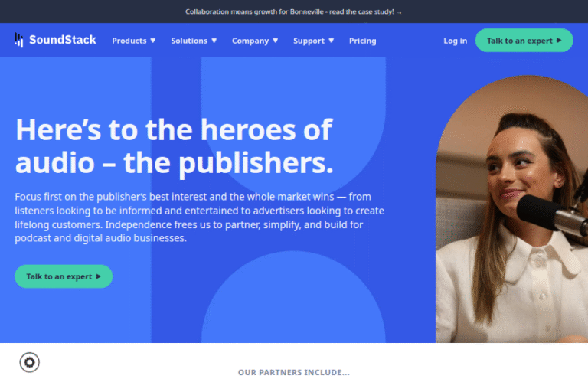
Task: Click the green Talk to an expert header button
Action: pyautogui.click(x=524, y=40)
